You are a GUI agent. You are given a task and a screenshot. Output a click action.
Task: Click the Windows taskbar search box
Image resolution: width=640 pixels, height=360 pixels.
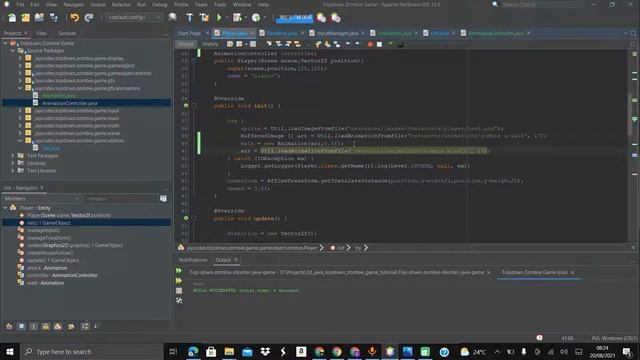[x=92, y=351]
